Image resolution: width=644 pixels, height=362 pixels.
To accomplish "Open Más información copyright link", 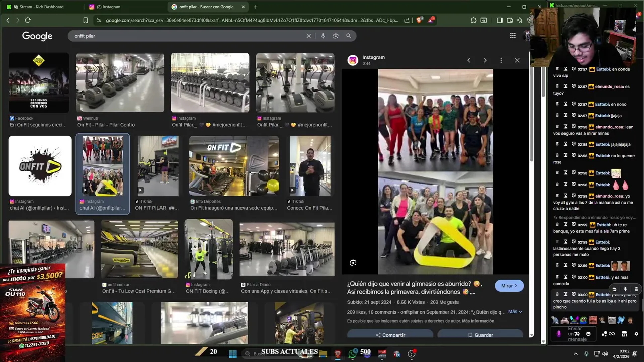I will pos(478,321).
